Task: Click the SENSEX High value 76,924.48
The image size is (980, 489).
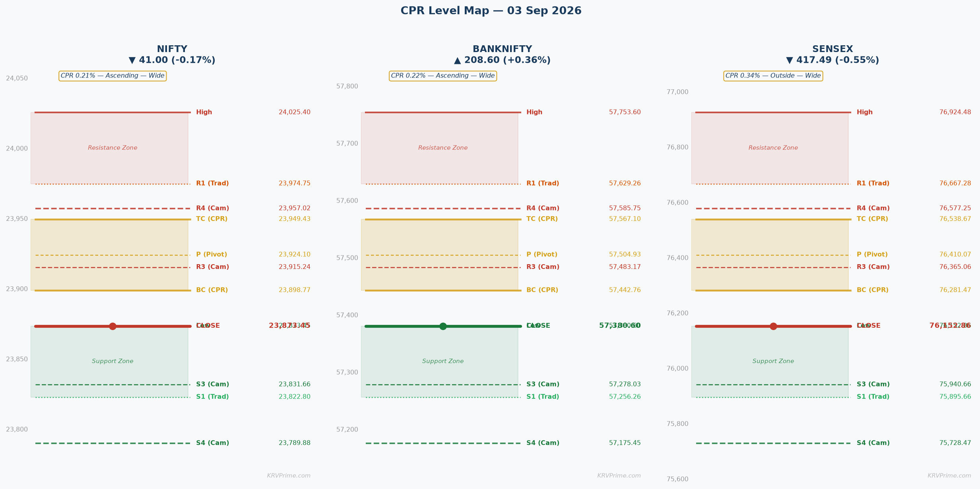Action: coord(955,112)
